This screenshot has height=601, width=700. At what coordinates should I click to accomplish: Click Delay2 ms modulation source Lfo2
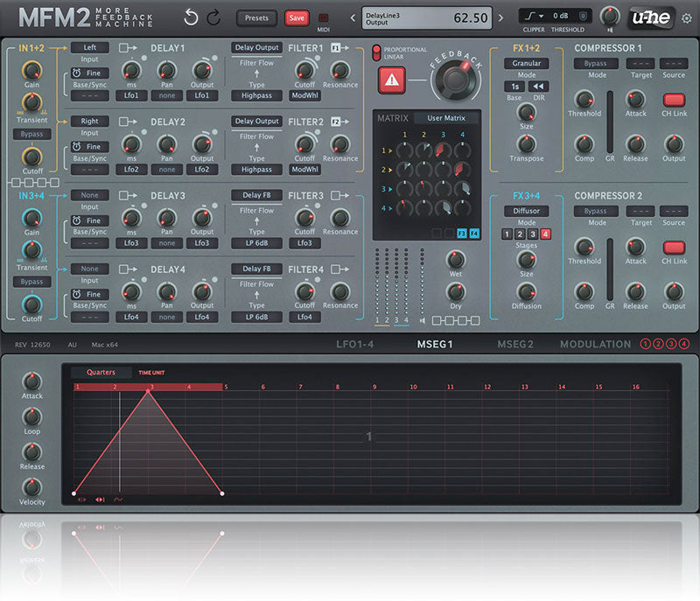tap(131, 169)
